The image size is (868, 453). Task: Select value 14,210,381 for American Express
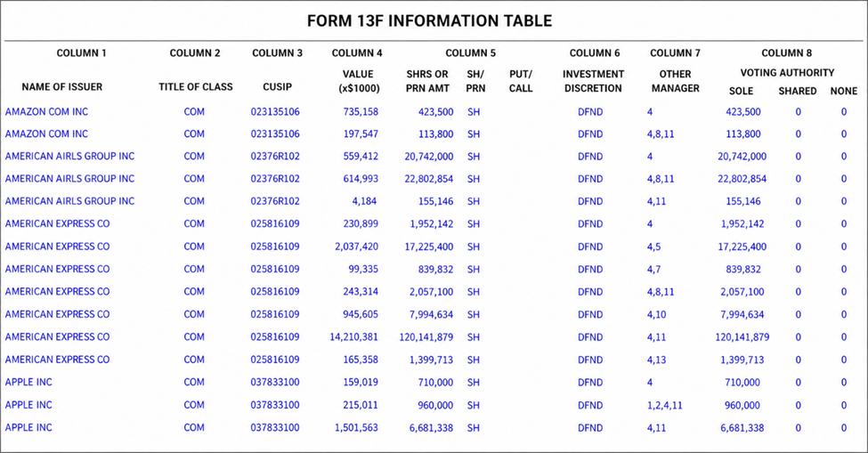coord(353,336)
